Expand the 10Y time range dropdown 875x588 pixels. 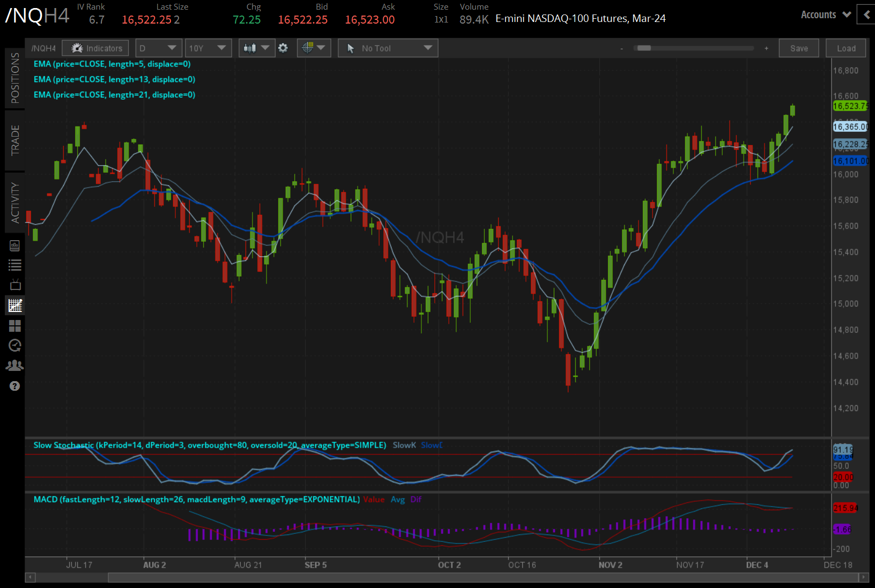(208, 48)
